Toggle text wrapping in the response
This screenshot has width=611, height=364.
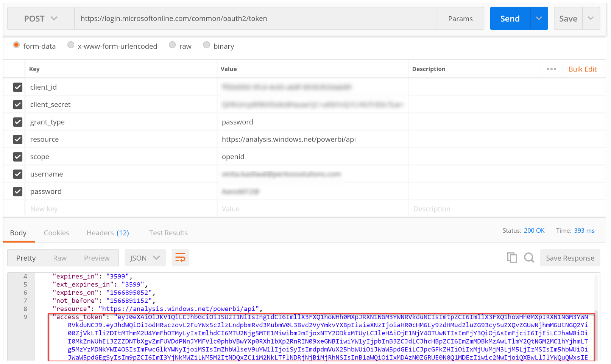180,258
